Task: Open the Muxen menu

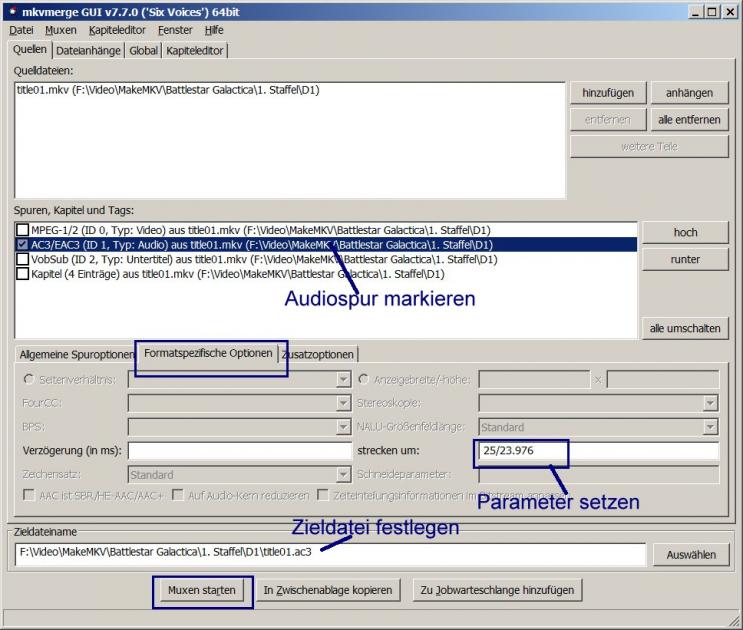Action: tap(61, 30)
